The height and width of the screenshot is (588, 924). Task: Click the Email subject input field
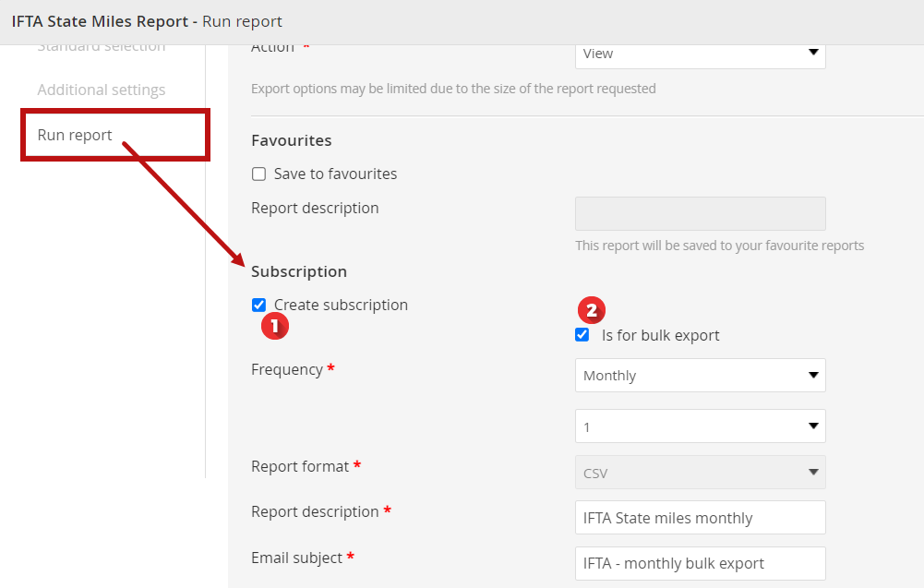click(x=700, y=563)
